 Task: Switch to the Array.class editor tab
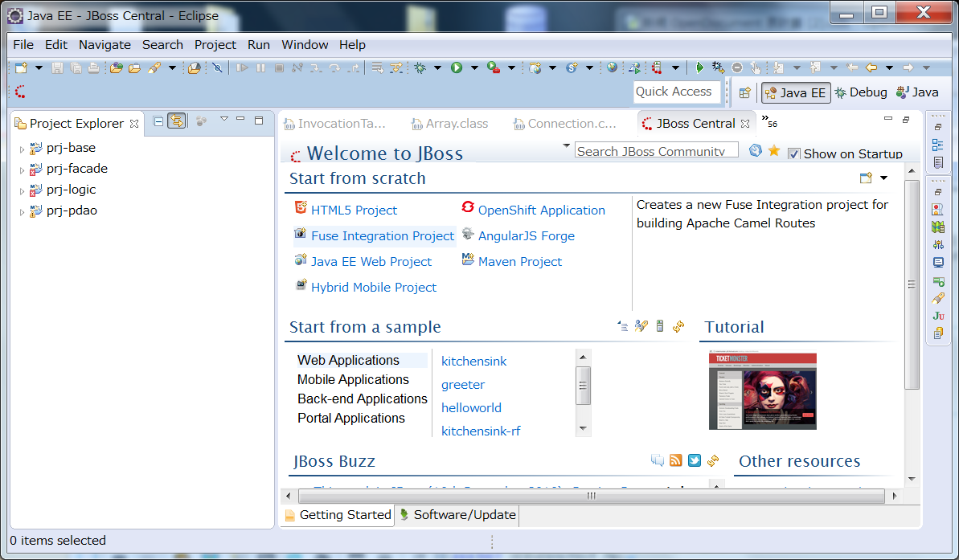pyautogui.click(x=449, y=124)
